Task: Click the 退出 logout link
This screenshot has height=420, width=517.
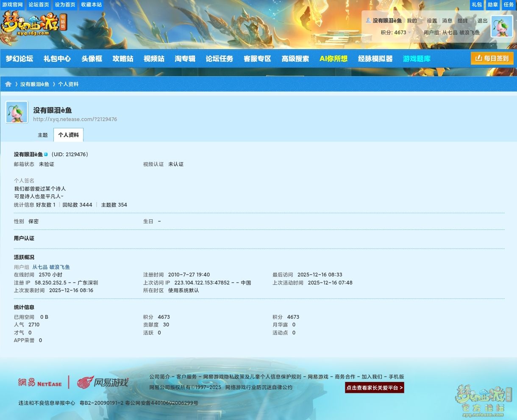Action: [x=482, y=21]
